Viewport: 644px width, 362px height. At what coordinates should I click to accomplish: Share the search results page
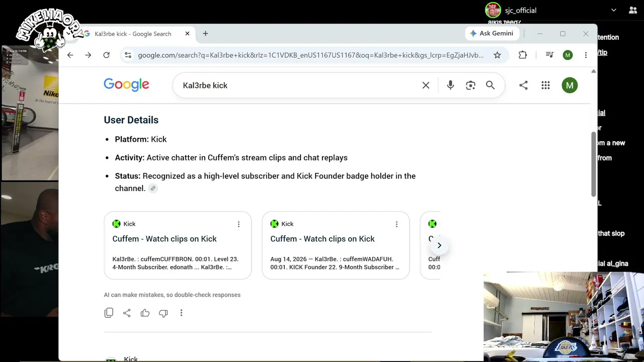[x=523, y=85]
